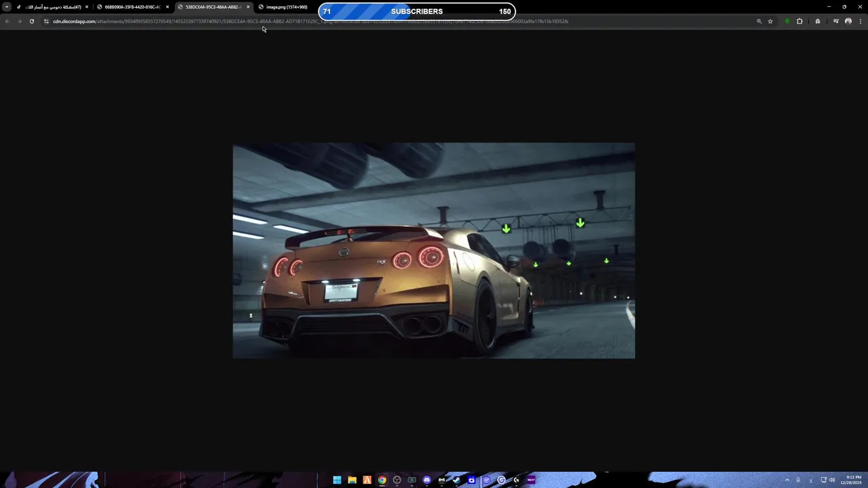868x488 pixels.
Task: Click the microphone icon in system tray
Action: (x=798, y=480)
